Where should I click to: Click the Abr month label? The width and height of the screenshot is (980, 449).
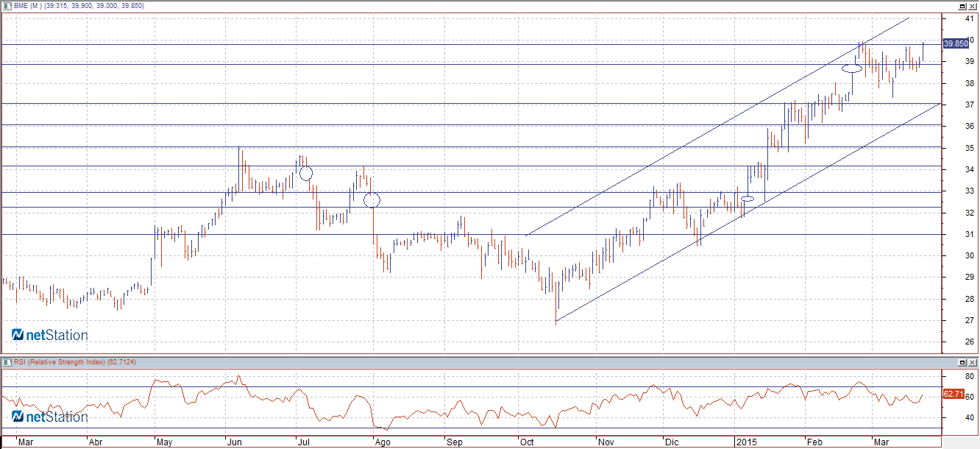[x=96, y=442]
